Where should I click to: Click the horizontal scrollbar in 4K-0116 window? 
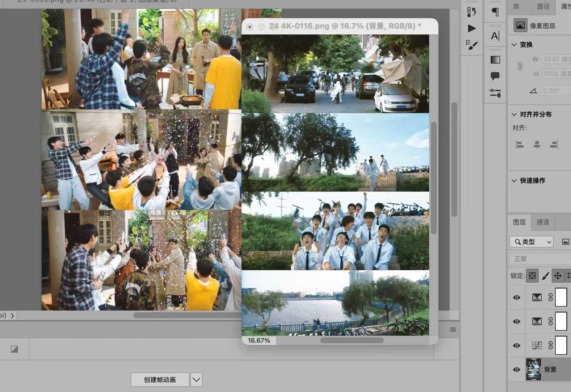pos(352,340)
